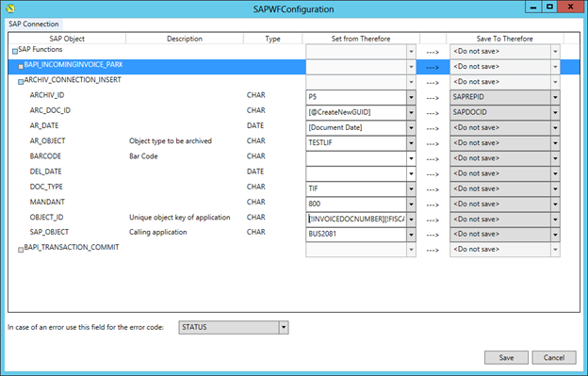Click the [!INVOICEDOCNUMBER] input field
This screenshot has height=376, width=588.
[356, 220]
